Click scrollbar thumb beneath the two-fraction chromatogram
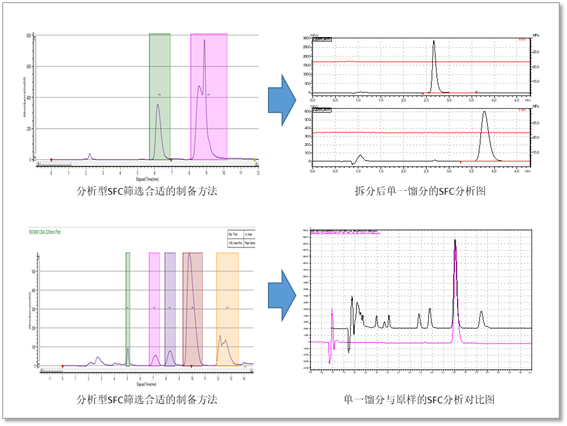567x426 pixels. 54,165
